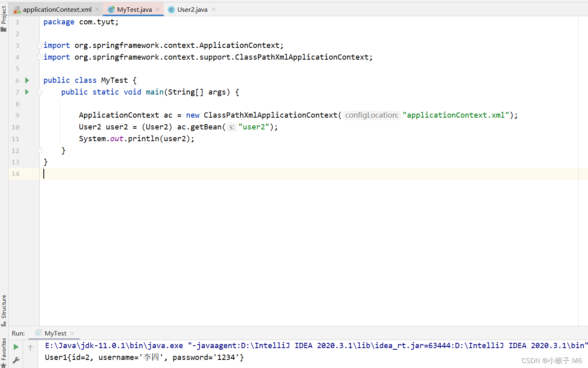
Task: Click the System.out.println statement
Action: click(137, 139)
